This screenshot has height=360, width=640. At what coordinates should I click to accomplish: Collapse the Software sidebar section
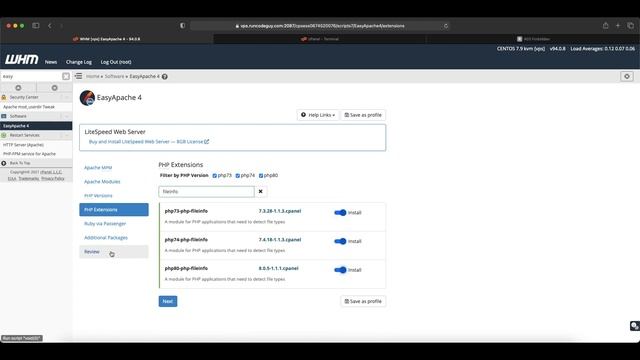(67, 116)
